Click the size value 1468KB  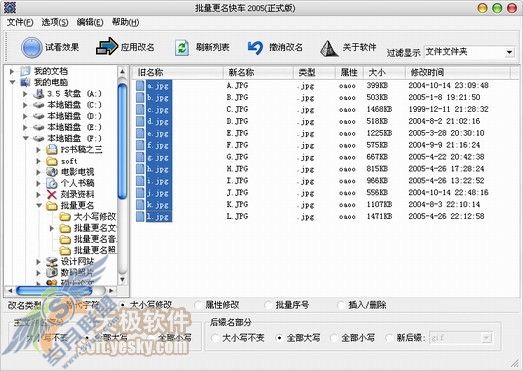(x=379, y=109)
